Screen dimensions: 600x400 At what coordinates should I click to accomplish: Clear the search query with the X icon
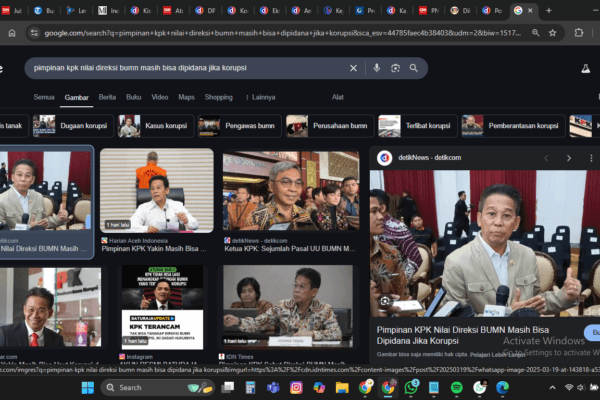pos(353,68)
